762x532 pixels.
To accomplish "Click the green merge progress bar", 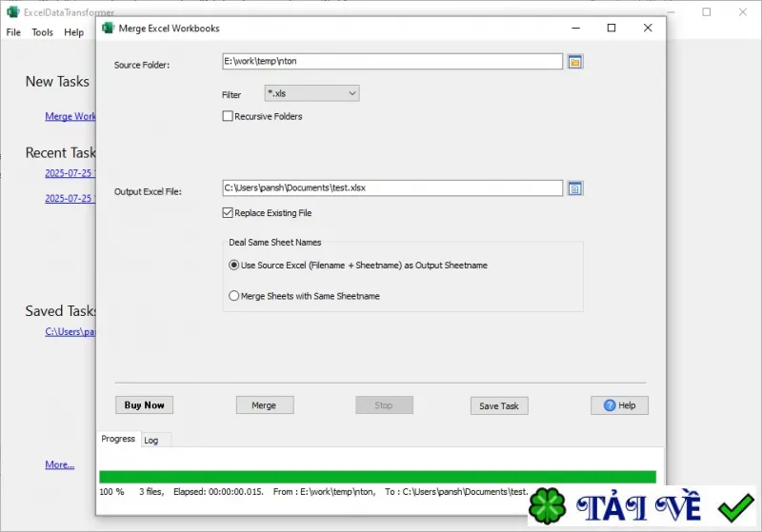I will pyautogui.click(x=377, y=477).
